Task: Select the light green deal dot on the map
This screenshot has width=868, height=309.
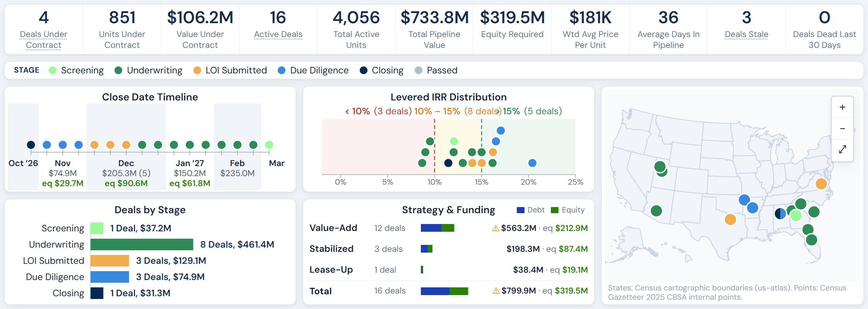Action: (796, 216)
